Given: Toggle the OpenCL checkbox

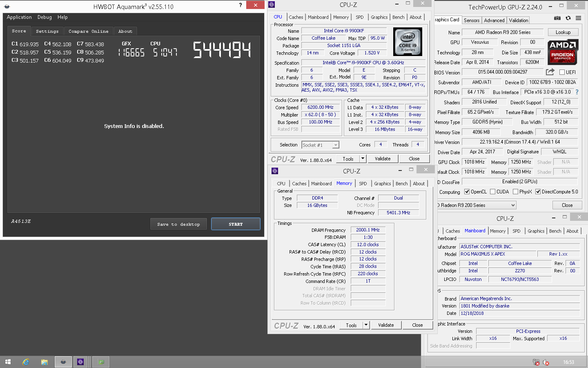Looking at the screenshot, I should coord(467,191).
